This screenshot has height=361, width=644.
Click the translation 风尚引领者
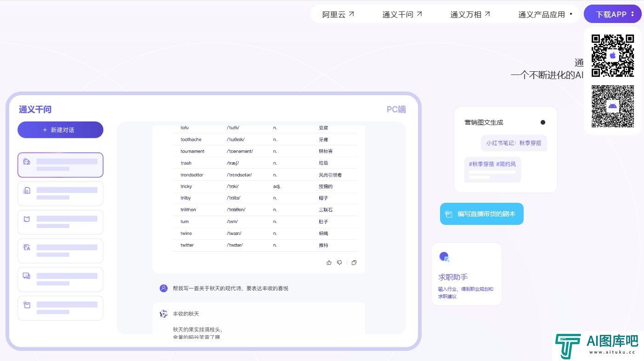pyautogui.click(x=330, y=175)
